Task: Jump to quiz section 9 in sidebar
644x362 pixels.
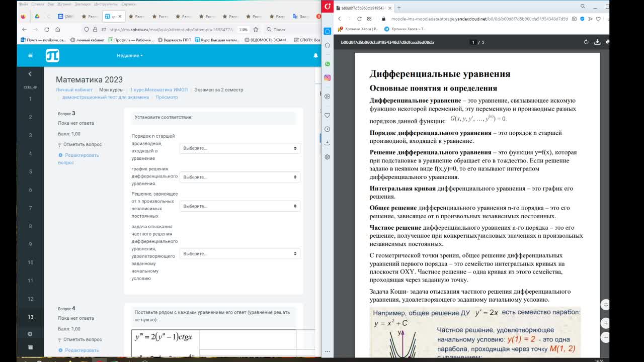Action: (30, 244)
